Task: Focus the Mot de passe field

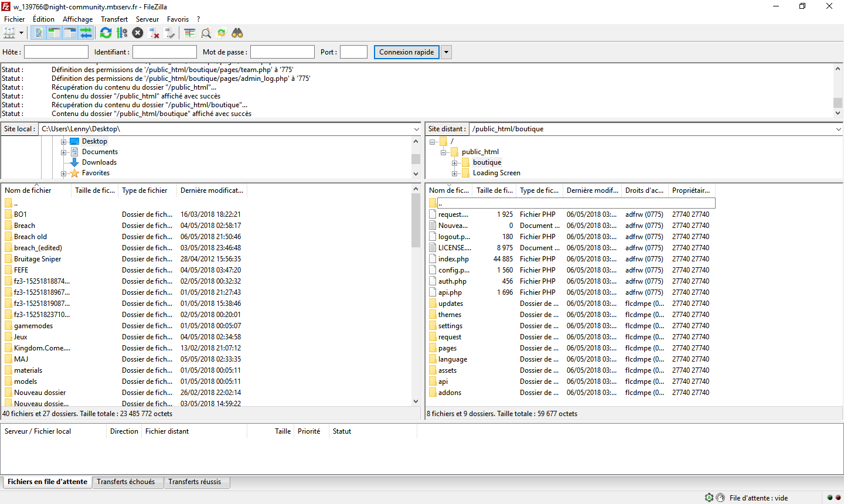Action: pyautogui.click(x=283, y=52)
